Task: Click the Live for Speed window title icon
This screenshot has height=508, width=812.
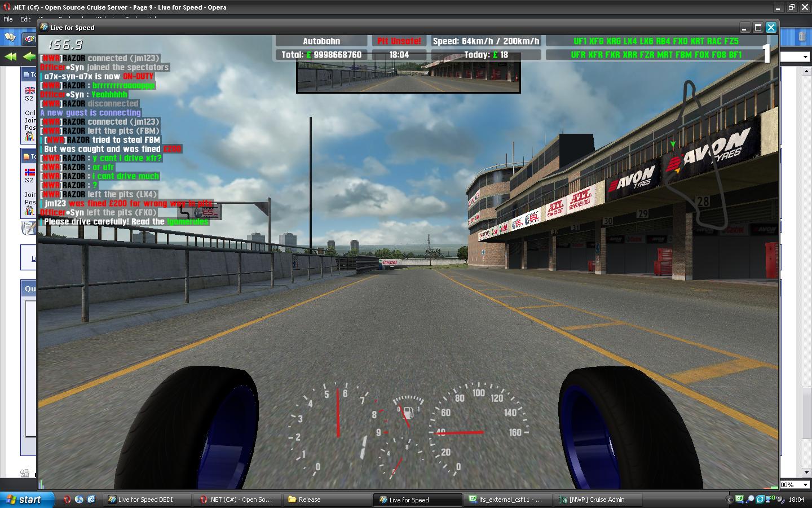Action: pyautogui.click(x=43, y=27)
